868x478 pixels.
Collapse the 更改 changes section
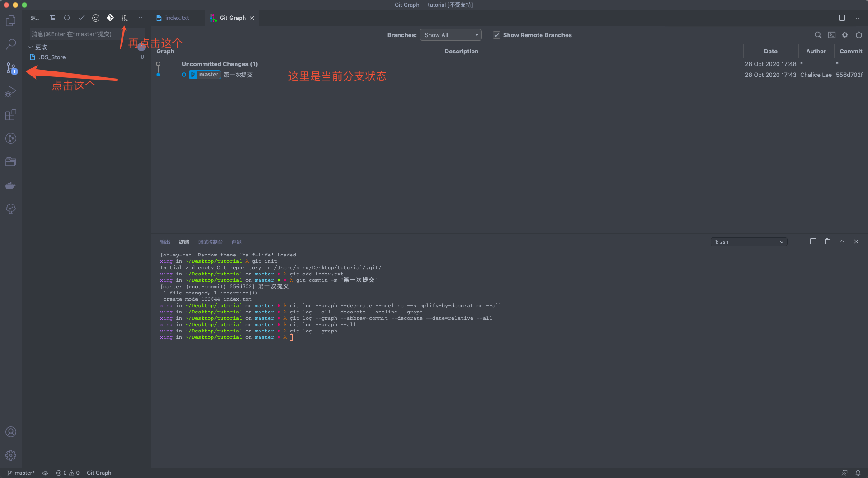click(30, 47)
